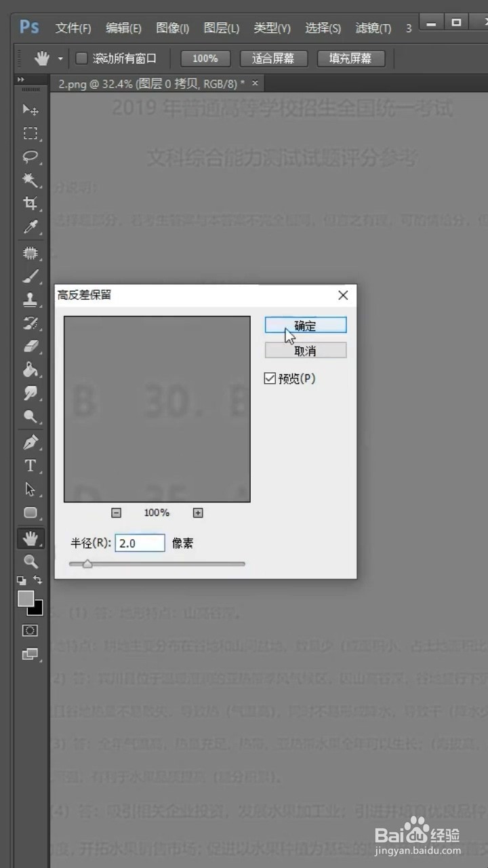Click the 填充屏幕 button
Viewport: 488px width, 868px height.
point(350,58)
